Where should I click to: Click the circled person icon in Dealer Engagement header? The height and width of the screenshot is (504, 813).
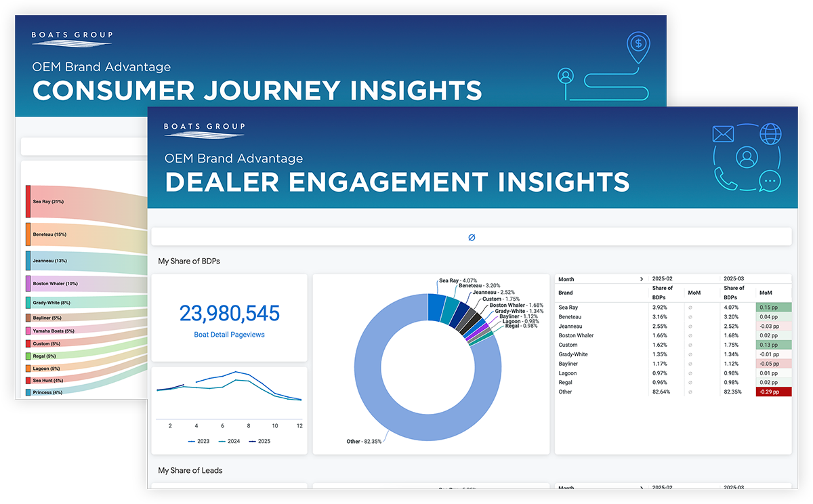747,158
